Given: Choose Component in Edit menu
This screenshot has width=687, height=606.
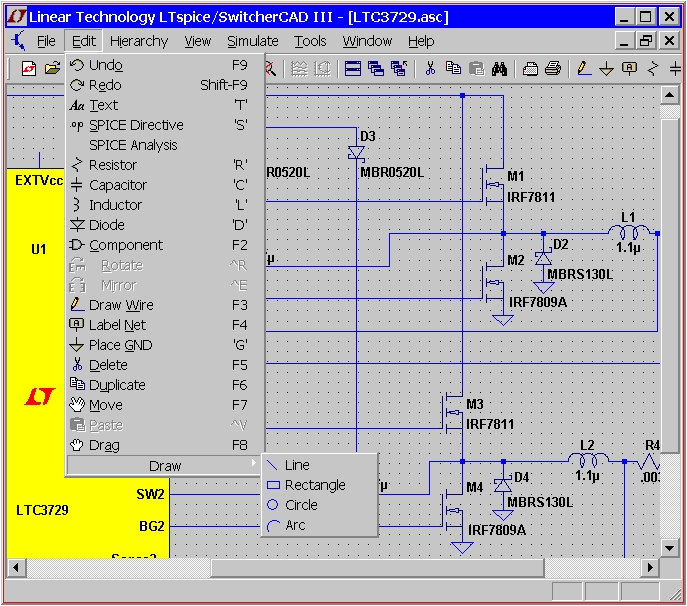Looking at the screenshot, I should 165,245.
